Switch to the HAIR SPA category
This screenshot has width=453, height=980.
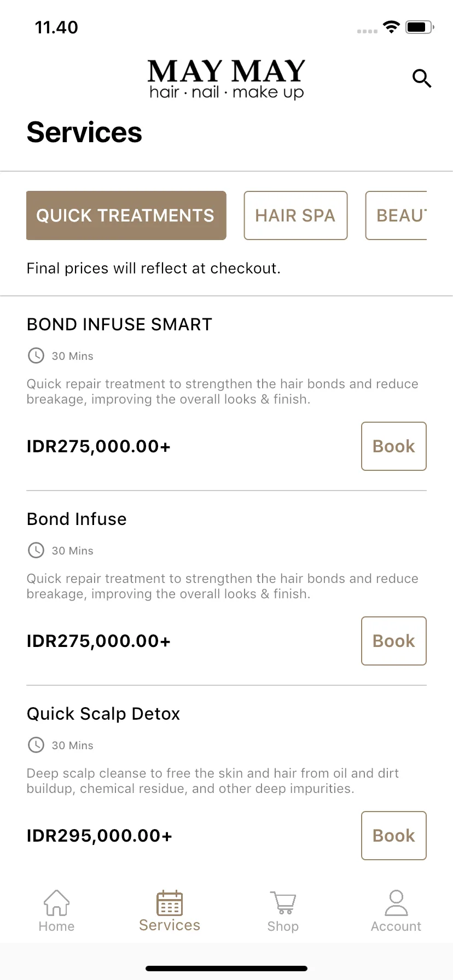tap(295, 215)
